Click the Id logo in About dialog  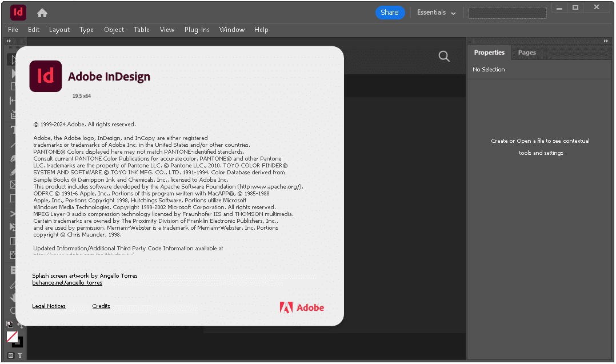[46, 76]
